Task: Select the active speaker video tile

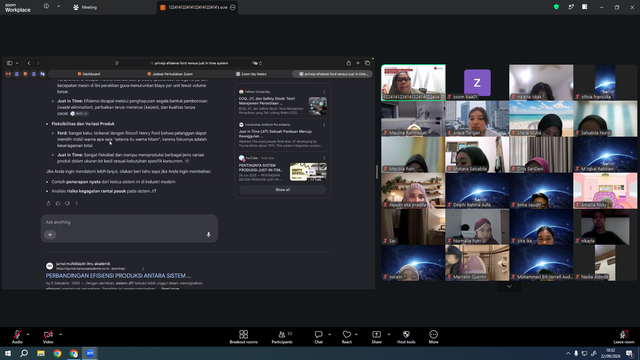Action: click(x=413, y=82)
